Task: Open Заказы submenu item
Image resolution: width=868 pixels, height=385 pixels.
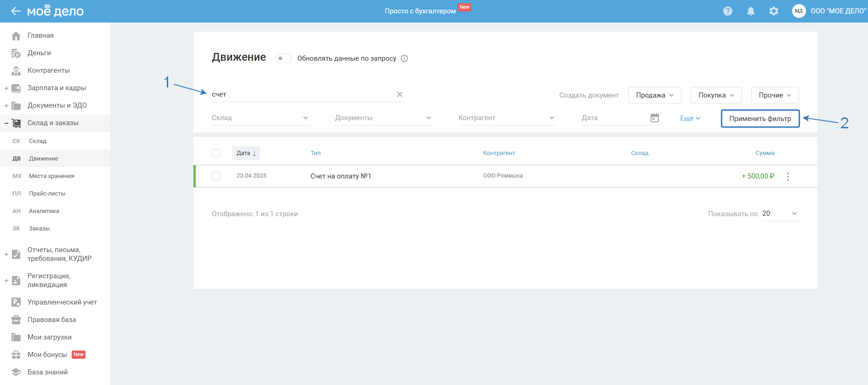Action: [x=55, y=229]
